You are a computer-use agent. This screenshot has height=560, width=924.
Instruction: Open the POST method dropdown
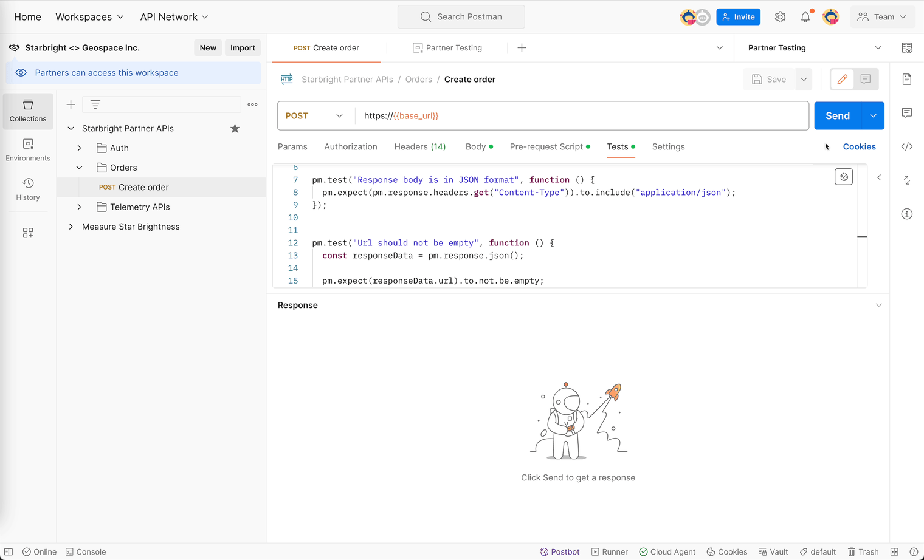coord(315,115)
